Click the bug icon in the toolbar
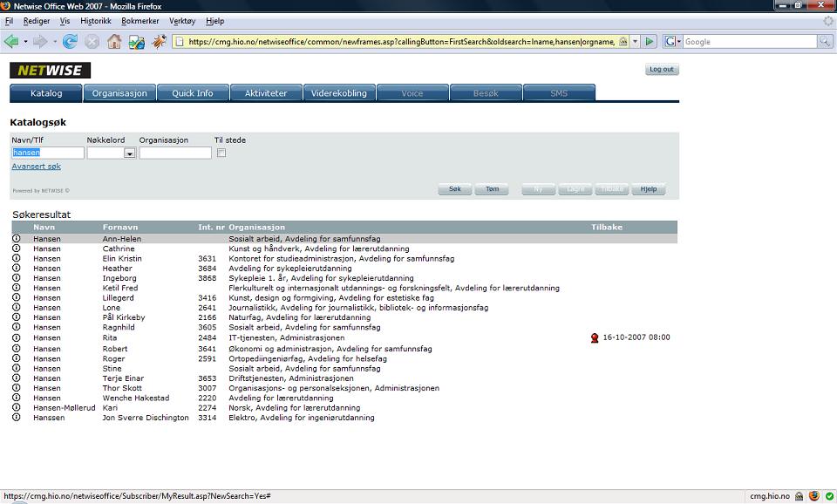 [159, 41]
